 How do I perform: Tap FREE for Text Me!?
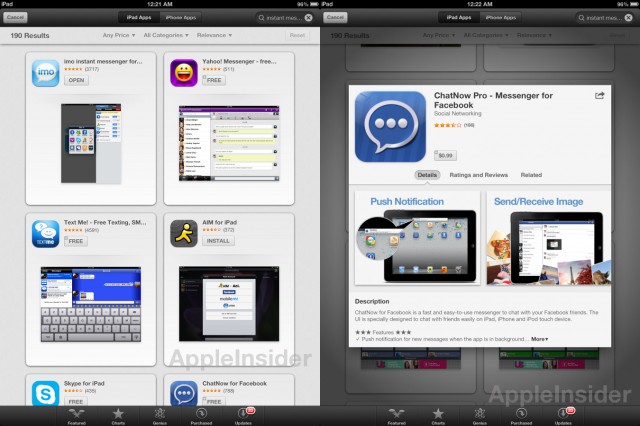pos(76,241)
